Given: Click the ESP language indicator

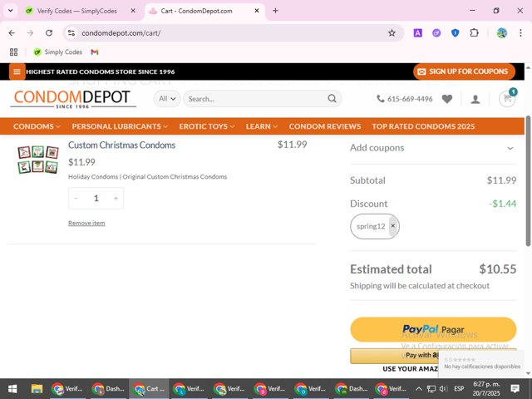Looking at the screenshot, I should tap(459, 389).
